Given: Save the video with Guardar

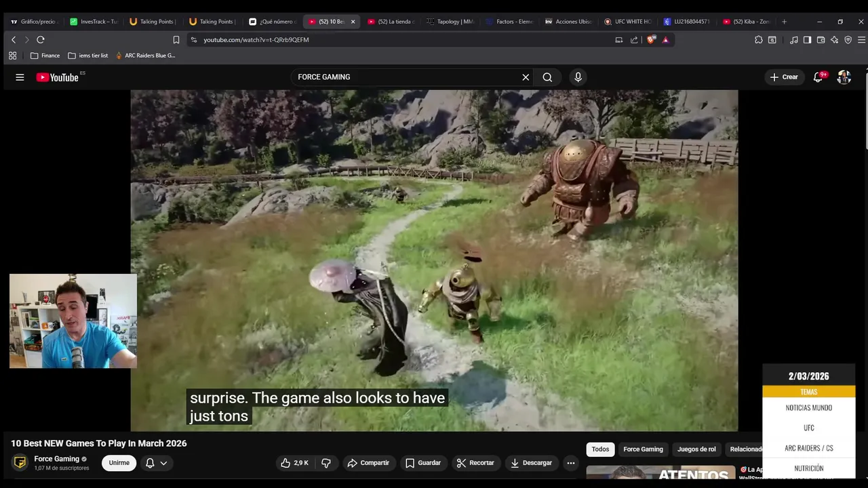Looking at the screenshot, I should click(x=423, y=463).
